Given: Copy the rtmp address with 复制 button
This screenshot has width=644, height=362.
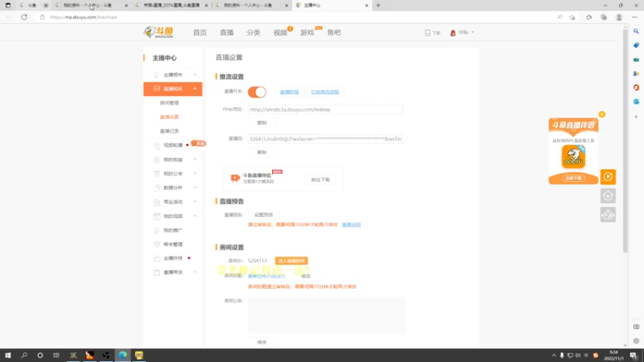Looking at the screenshot, I should (262, 123).
